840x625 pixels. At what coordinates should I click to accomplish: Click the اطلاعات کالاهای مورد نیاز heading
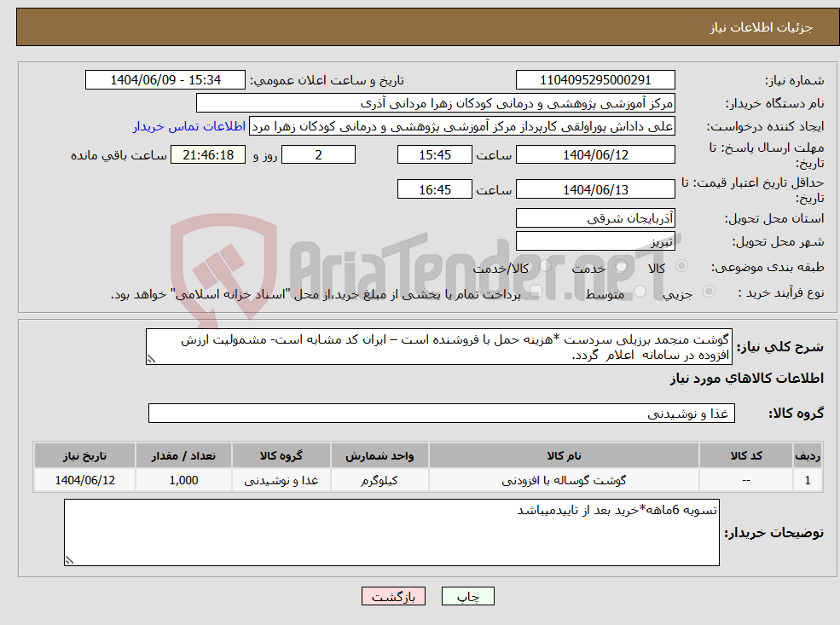(x=746, y=378)
